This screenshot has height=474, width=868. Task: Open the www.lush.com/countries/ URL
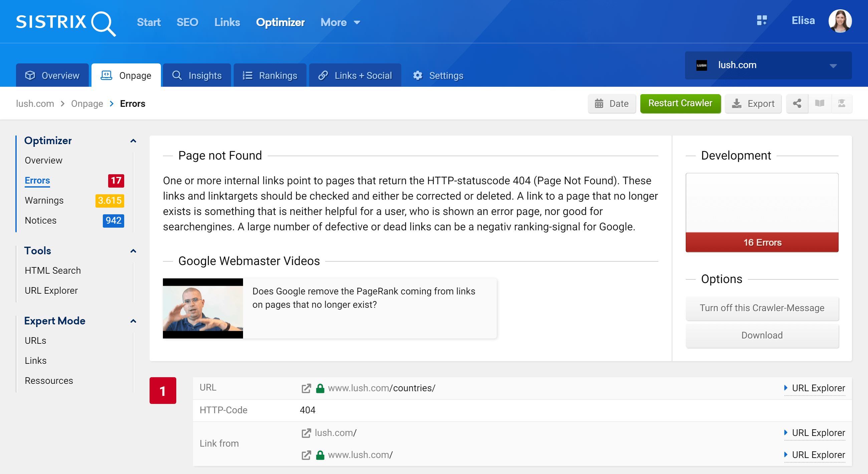(381, 388)
